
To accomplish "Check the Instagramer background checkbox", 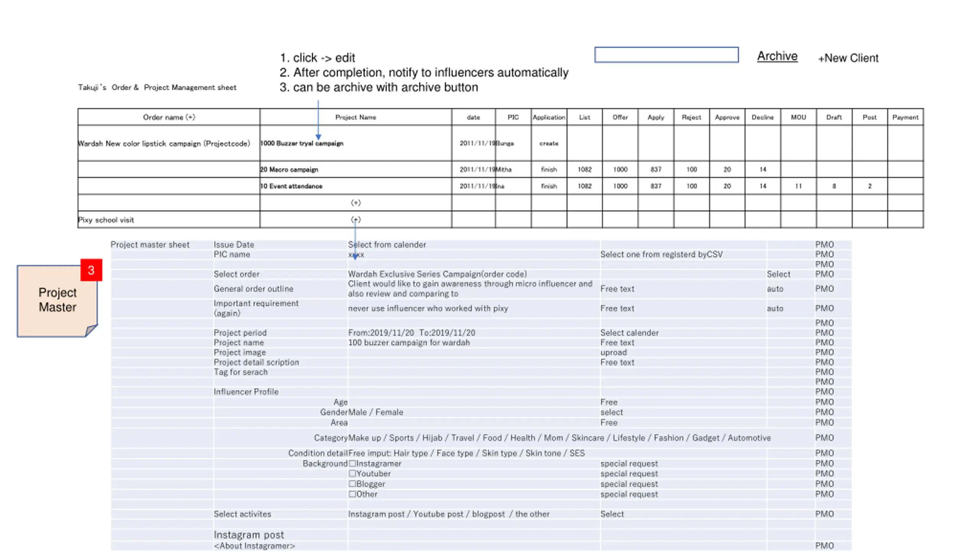I will point(352,463).
